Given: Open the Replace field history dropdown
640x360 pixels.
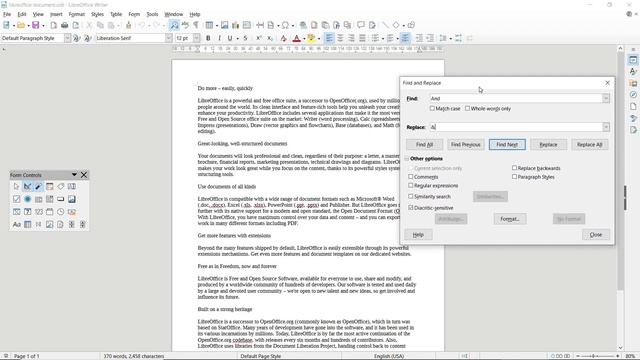Looking at the screenshot, I should click(606, 127).
